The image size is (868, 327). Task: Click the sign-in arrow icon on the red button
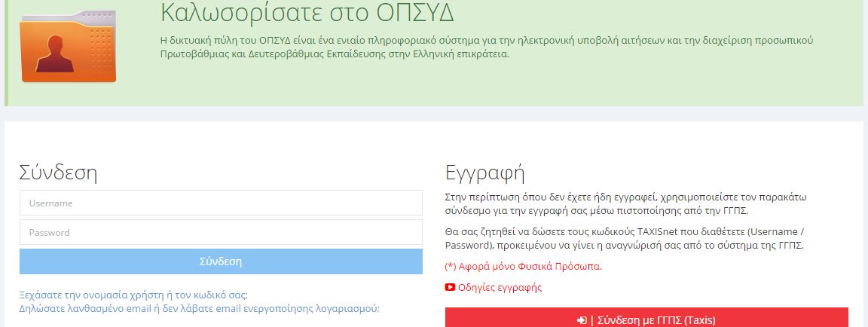(x=582, y=320)
